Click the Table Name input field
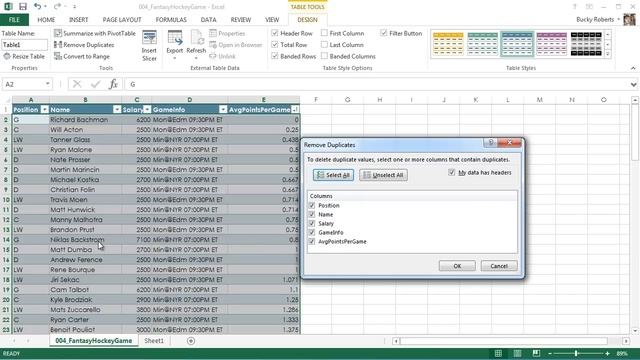The image size is (640, 360). point(24,45)
